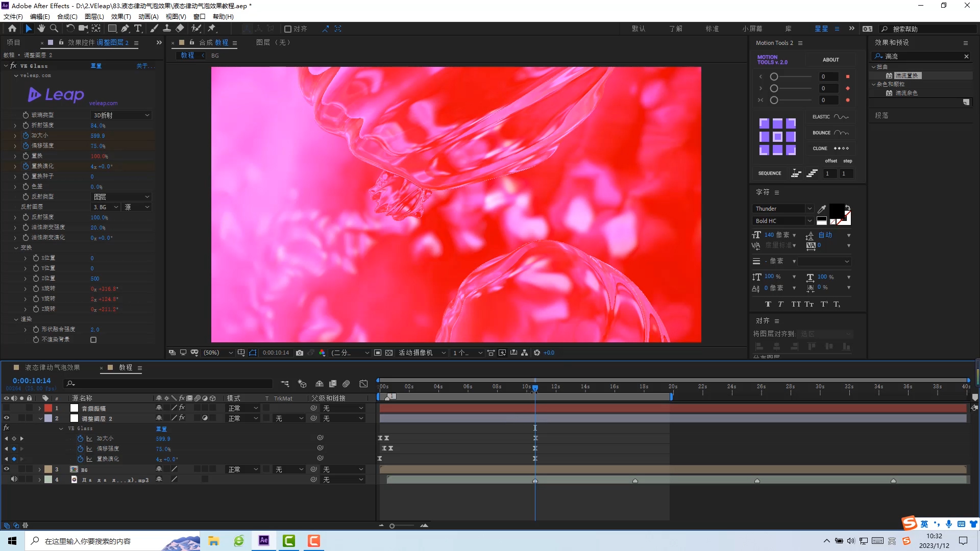Screen dimensions: 980x551
Task: Toggle the transparency grid icon in viewer
Action: click(389, 353)
